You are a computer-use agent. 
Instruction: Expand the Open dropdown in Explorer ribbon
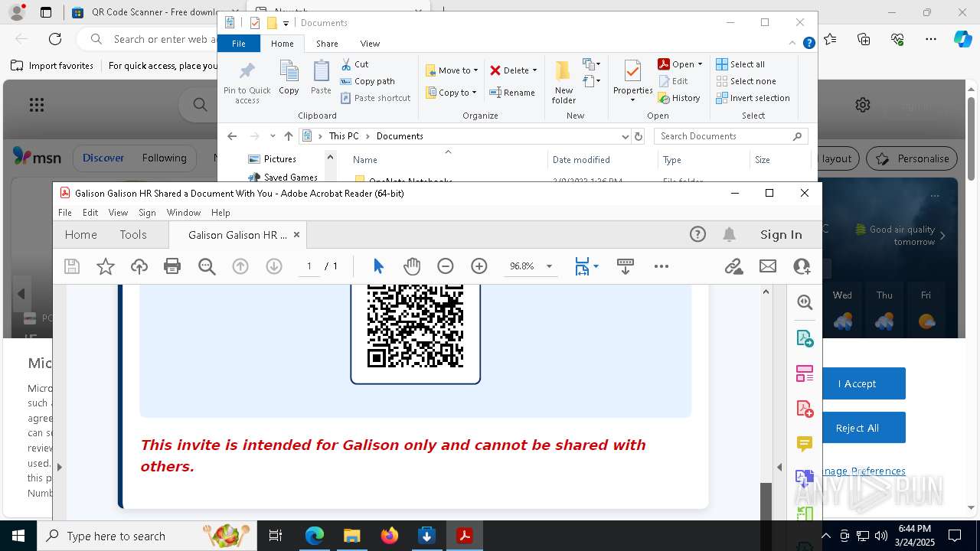coord(700,64)
